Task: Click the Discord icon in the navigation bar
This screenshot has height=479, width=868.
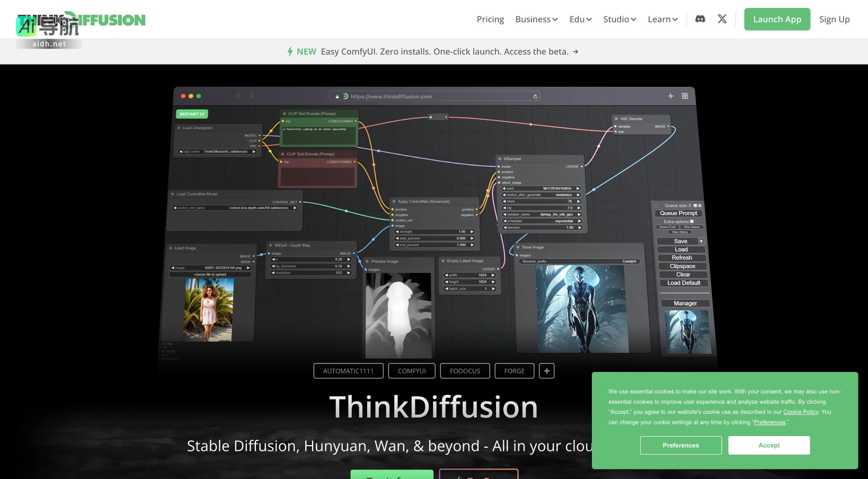Action: 700,19
